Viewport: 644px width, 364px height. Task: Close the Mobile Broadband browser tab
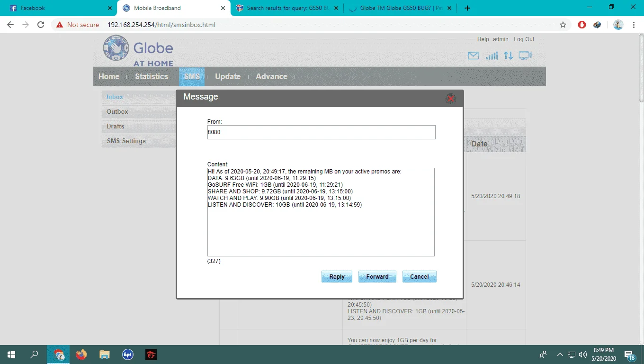pos(223,8)
